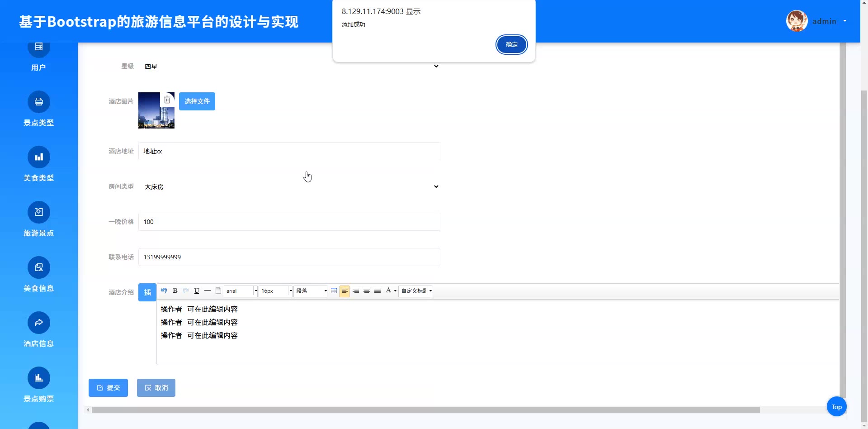Open 旅游景点 management icon
Image resolution: width=868 pixels, height=429 pixels.
pyautogui.click(x=39, y=212)
